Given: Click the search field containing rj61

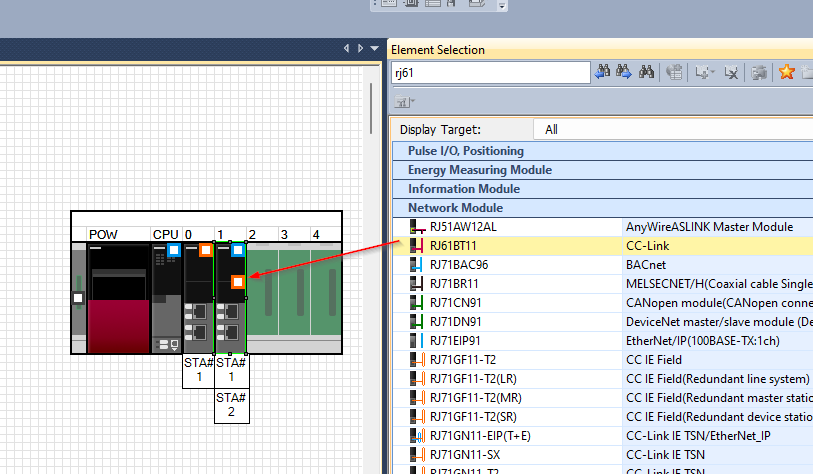Looking at the screenshot, I should point(490,73).
